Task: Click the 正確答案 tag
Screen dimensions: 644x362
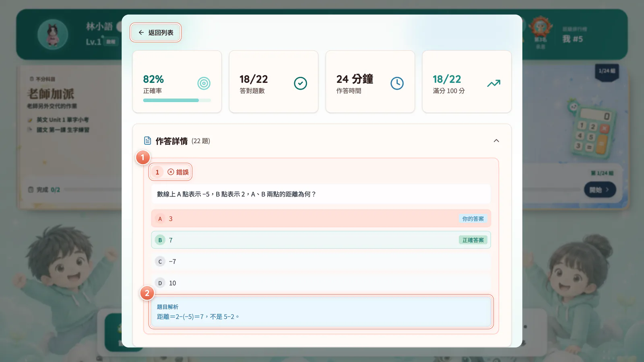Action: coord(473,240)
